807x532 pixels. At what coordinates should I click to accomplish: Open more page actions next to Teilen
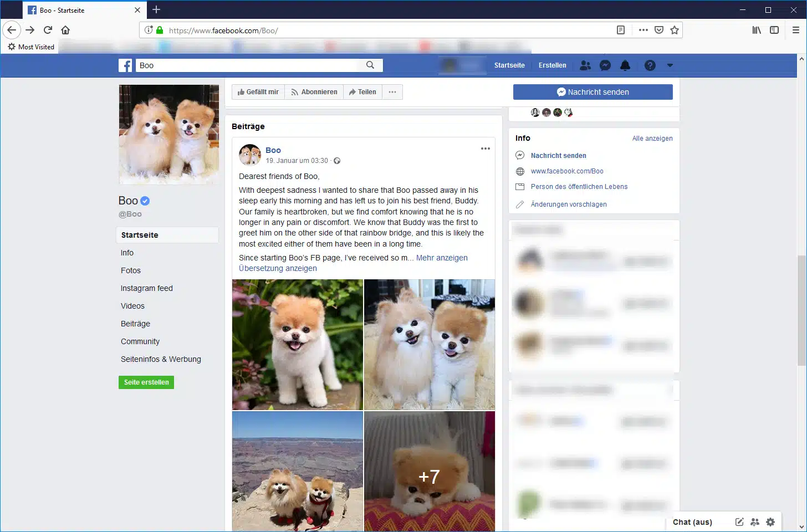tap(392, 92)
